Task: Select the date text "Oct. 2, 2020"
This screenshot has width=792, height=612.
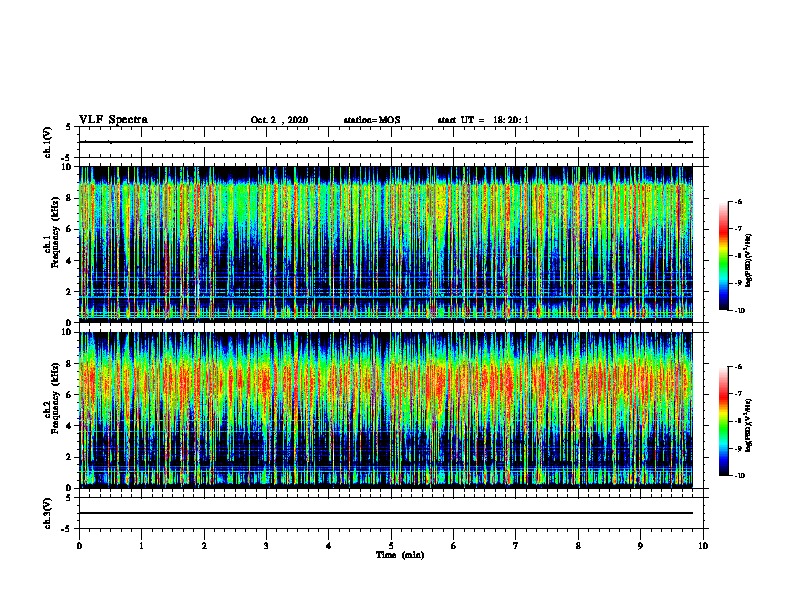Action: pos(279,120)
